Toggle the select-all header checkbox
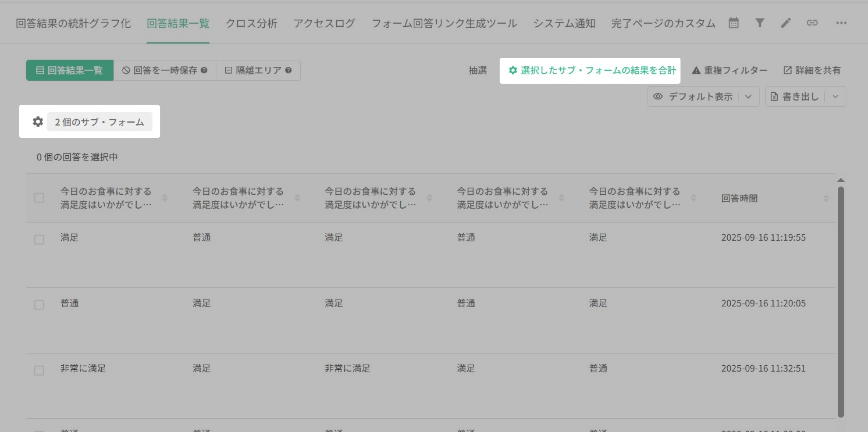The height and width of the screenshot is (432, 868). [39, 198]
